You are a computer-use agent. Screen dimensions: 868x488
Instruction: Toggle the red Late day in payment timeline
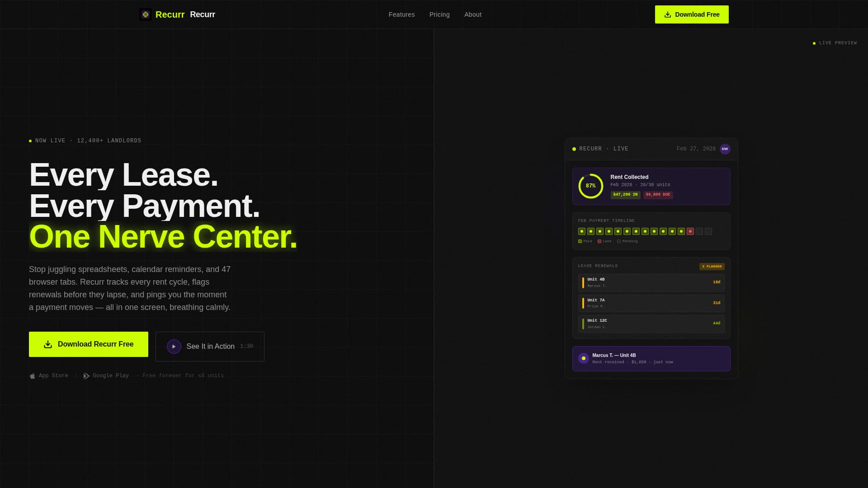[x=690, y=231]
